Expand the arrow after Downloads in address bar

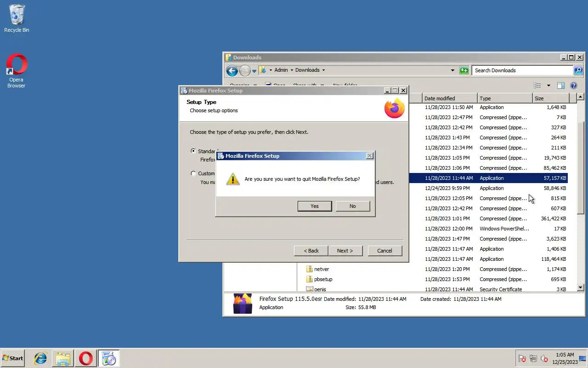coord(323,70)
